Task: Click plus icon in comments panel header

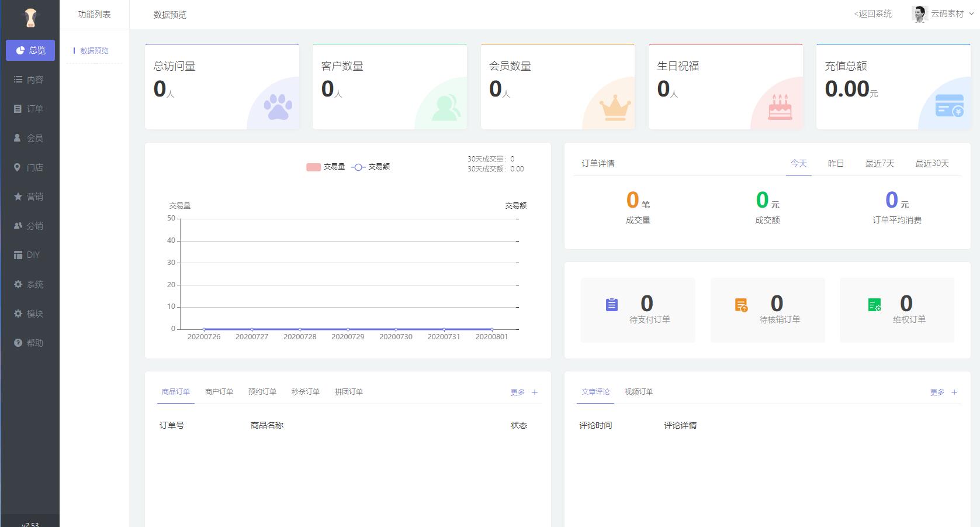Action: tap(954, 392)
